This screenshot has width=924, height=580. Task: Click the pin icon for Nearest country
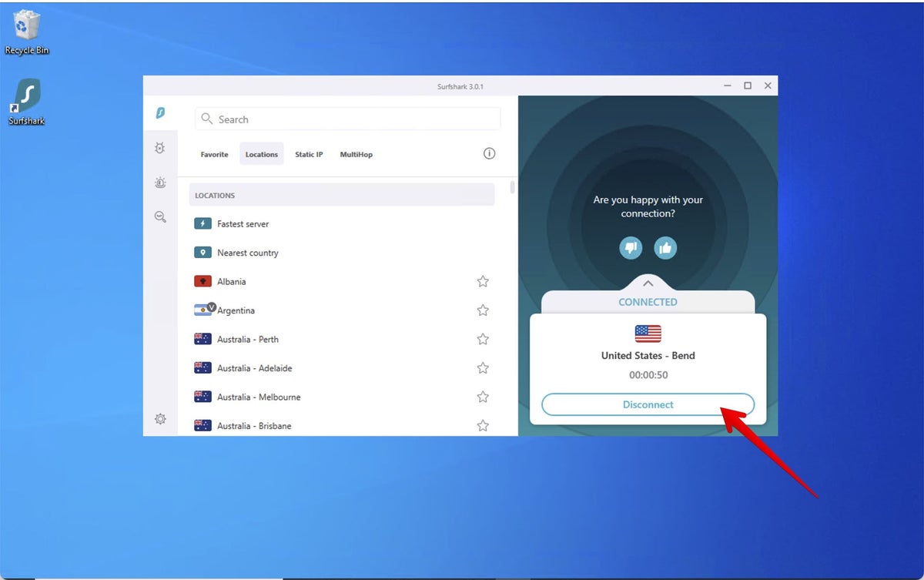click(x=203, y=253)
